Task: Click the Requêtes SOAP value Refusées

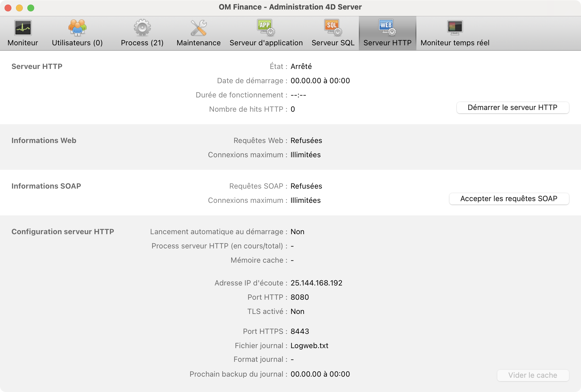Action: tap(306, 186)
